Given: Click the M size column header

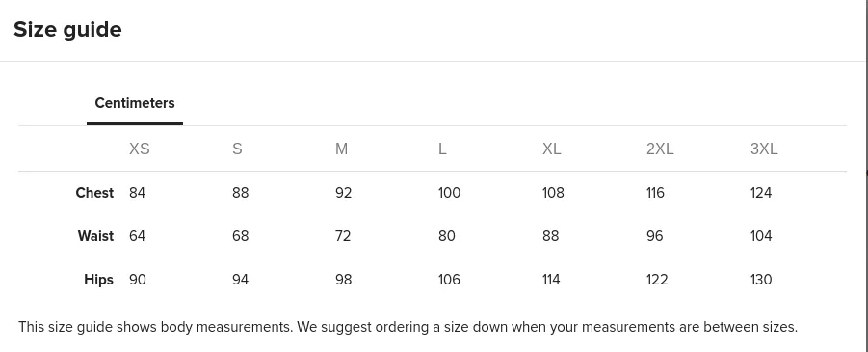Looking at the screenshot, I should tap(342, 149).
